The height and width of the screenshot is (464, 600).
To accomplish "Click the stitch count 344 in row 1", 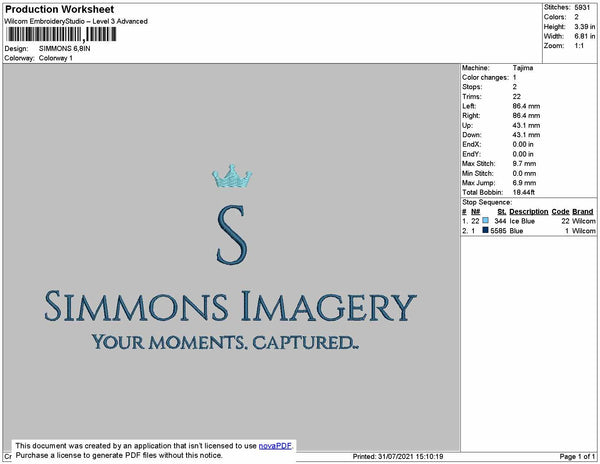I will 500,221.
